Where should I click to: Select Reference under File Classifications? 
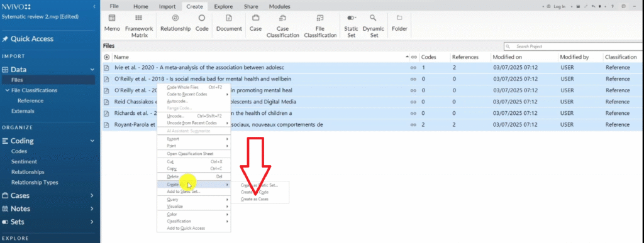[x=30, y=101]
